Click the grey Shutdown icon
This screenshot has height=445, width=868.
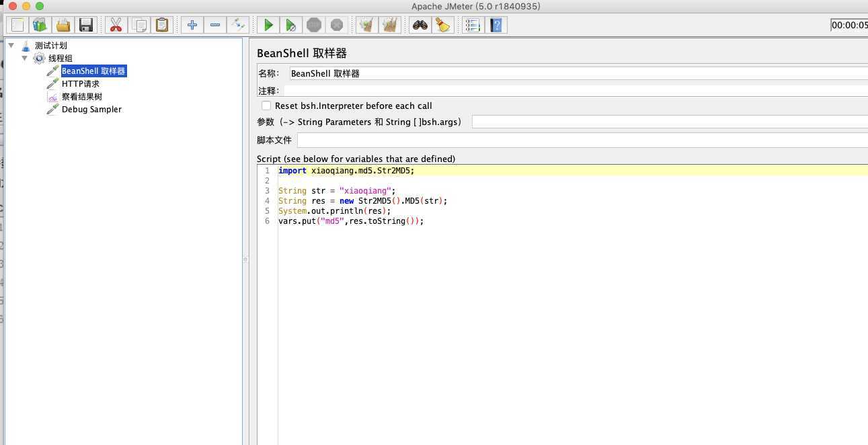point(337,26)
